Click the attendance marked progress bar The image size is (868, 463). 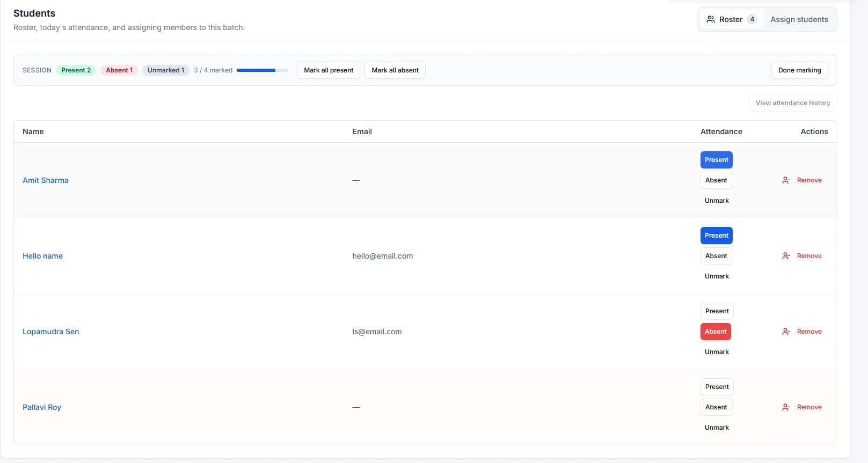pos(262,70)
